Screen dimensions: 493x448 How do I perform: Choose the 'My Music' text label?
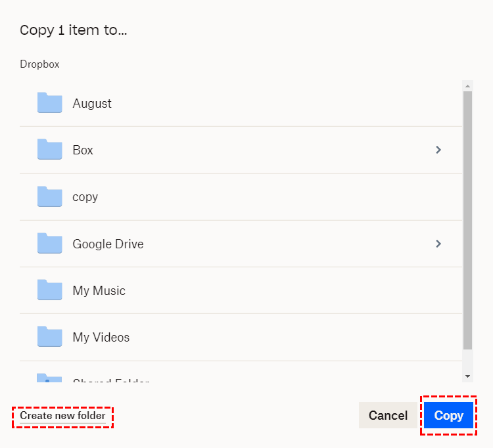pos(99,290)
